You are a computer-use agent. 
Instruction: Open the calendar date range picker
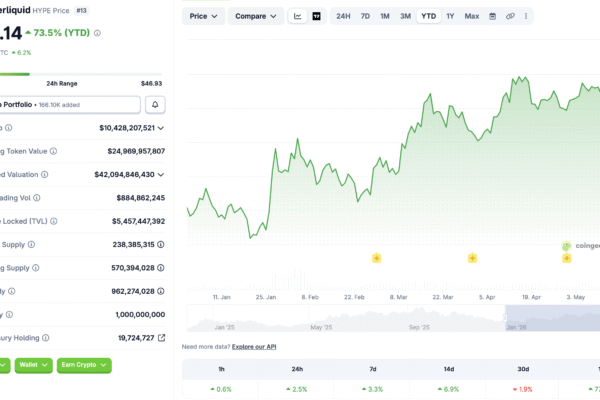click(492, 16)
